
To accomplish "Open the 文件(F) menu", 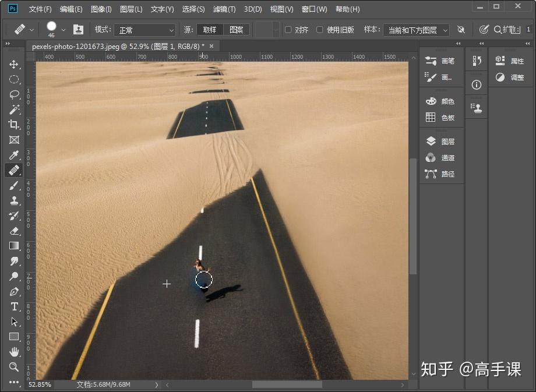I will point(40,9).
